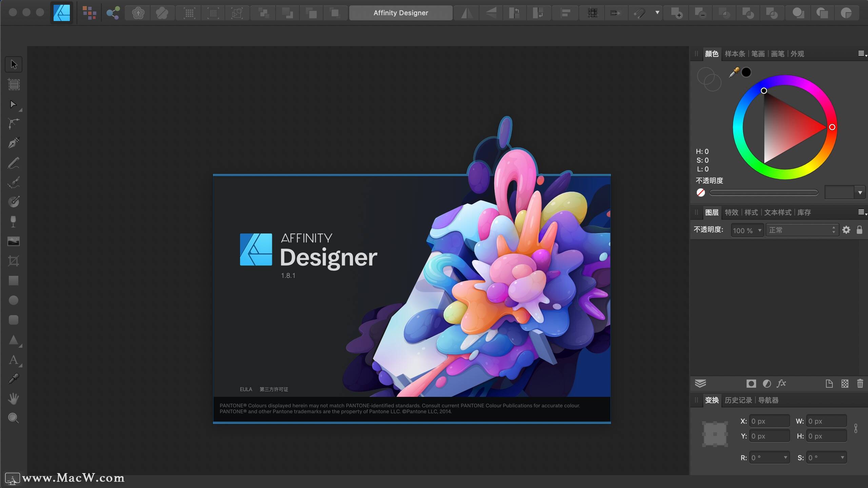Screen dimensions: 868x488
Task: Select the Colour Picker tool in toolbox
Action: (14, 379)
